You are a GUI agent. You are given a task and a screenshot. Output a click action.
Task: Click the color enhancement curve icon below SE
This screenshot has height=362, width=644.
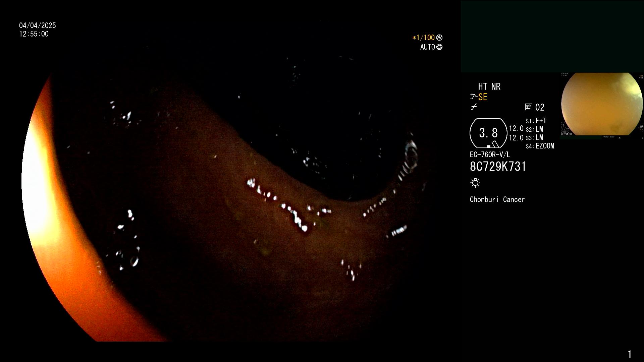pos(474,107)
